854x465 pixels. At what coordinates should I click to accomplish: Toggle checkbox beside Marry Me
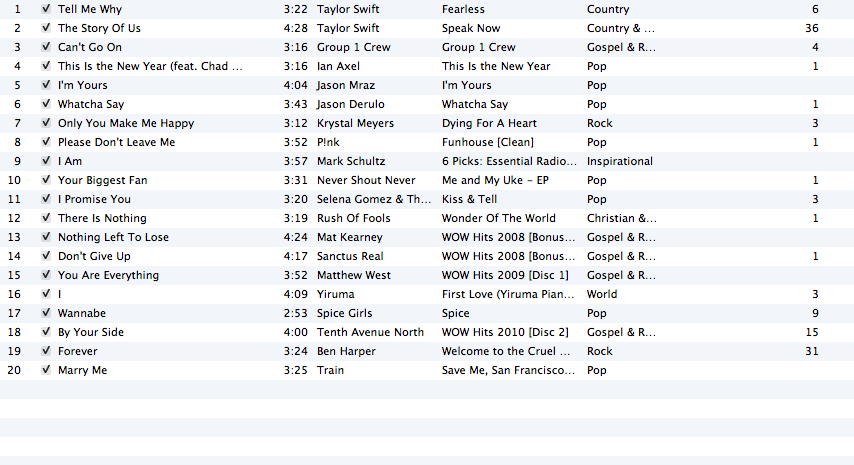coord(46,370)
